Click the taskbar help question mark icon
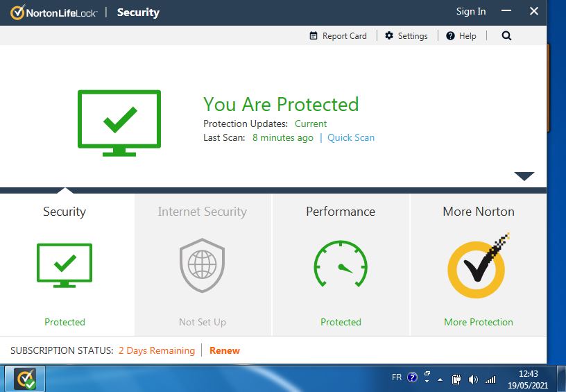566x392 pixels. tap(412, 377)
